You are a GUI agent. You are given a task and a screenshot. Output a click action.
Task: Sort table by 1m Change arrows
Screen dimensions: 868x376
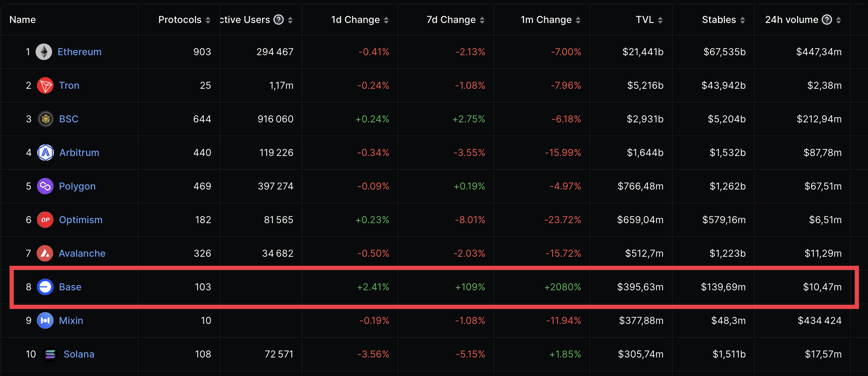pyautogui.click(x=578, y=20)
